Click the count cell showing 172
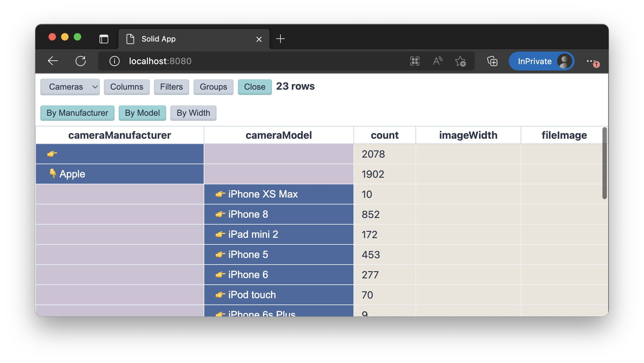This screenshot has width=644, height=363. click(x=385, y=234)
